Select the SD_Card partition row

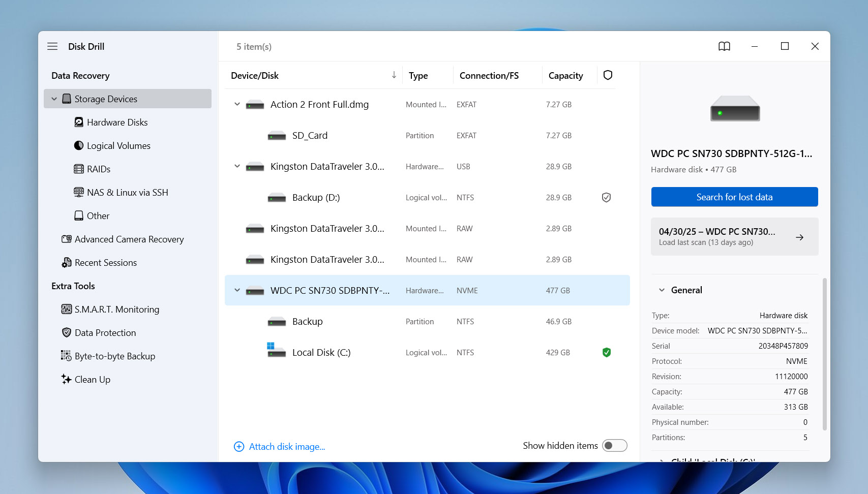427,136
